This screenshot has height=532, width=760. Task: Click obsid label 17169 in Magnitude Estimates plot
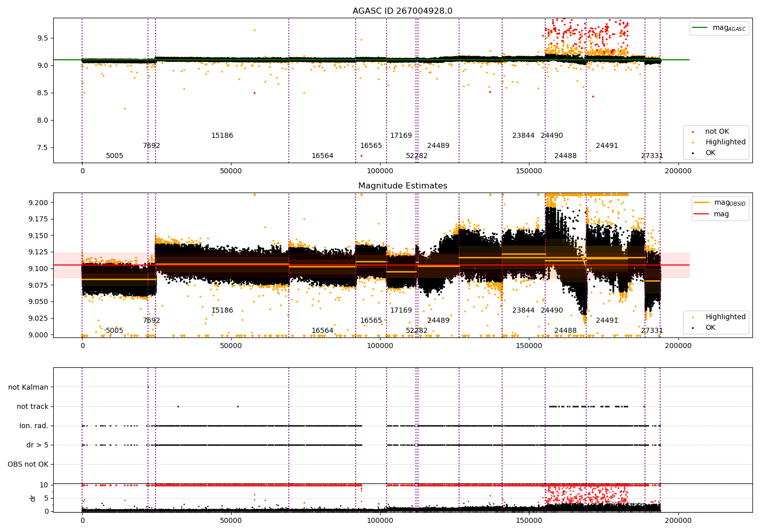click(x=401, y=311)
